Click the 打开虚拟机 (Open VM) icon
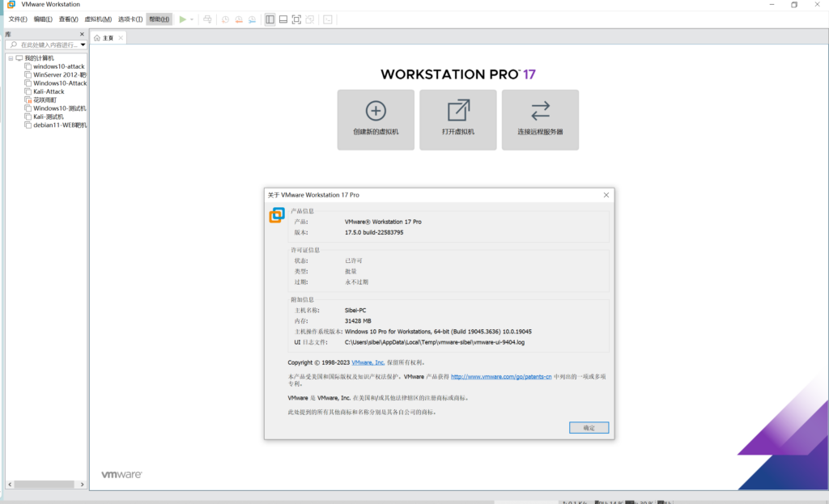Viewport: 829px width, 504px height. coord(458,119)
